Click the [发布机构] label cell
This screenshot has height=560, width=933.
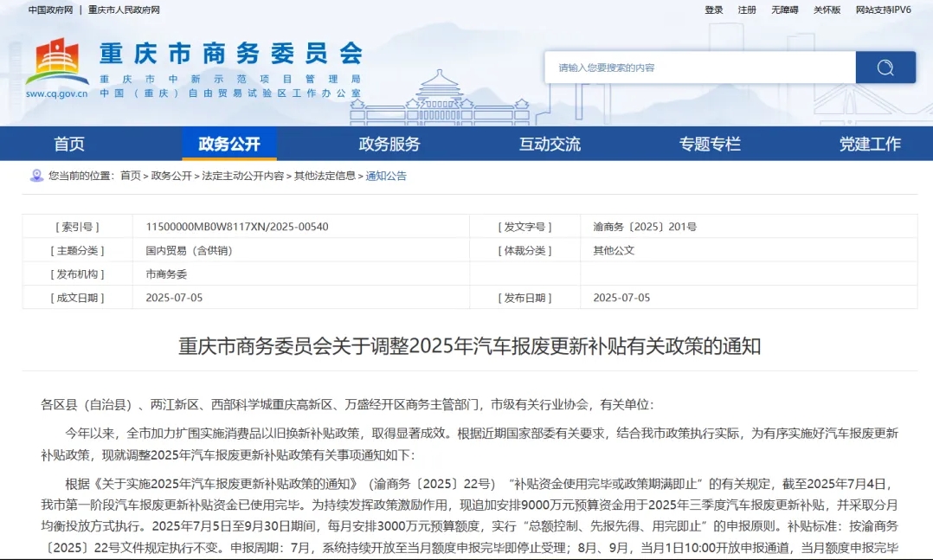click(77, 274)
